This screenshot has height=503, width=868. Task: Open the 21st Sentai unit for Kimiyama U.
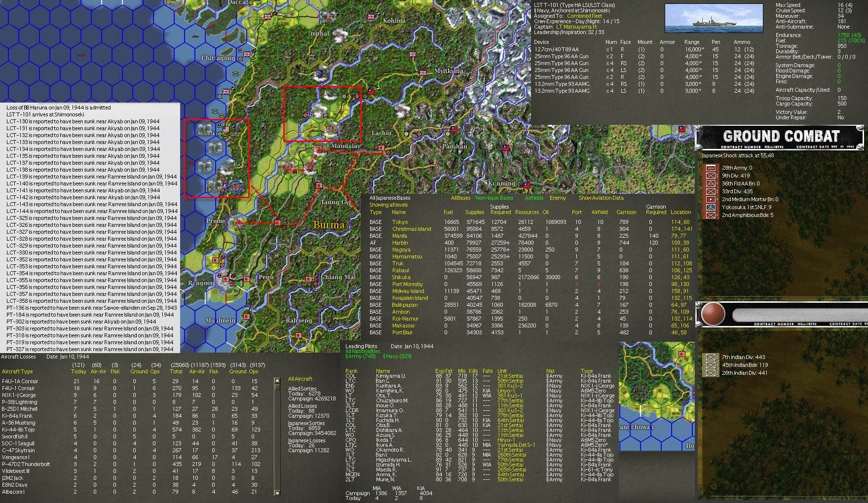(510, 376)
